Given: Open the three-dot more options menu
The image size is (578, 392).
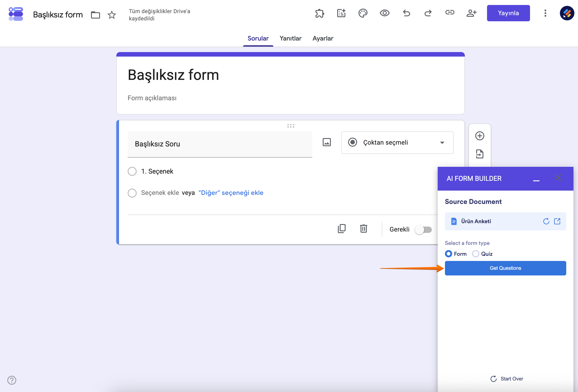Looking at the screenshot, I should [x=545, y=13].
